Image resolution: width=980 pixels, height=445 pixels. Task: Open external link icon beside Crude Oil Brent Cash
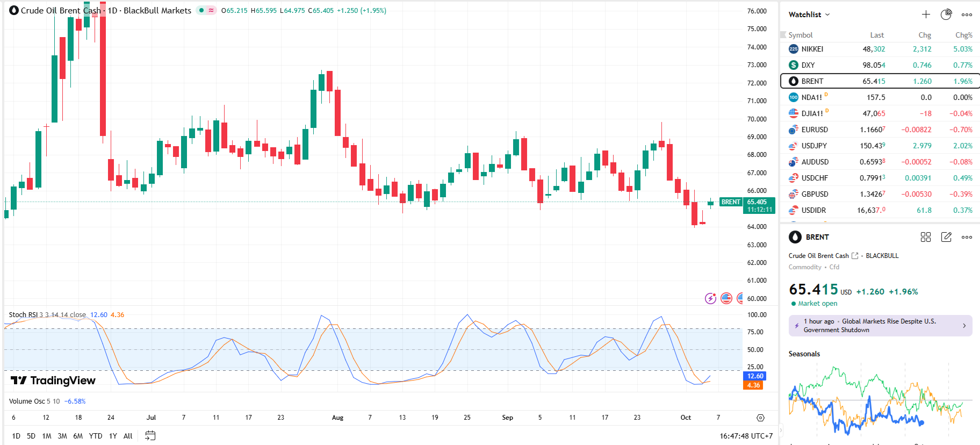[x=855, y=256]
